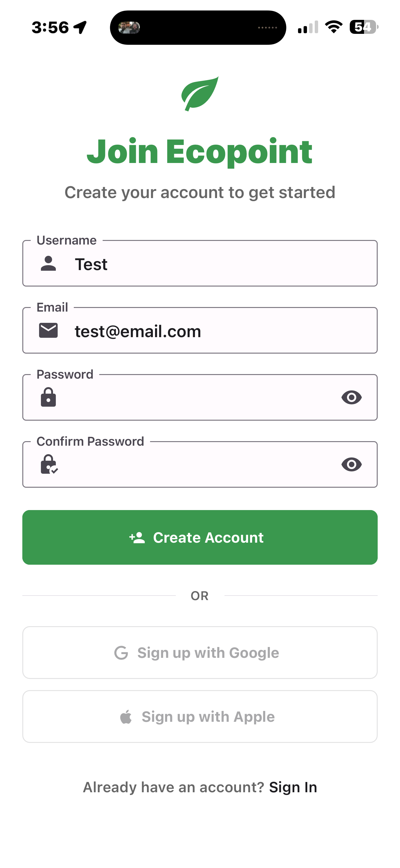Tap the green Ecopoint leaf logo

[200, 94]
